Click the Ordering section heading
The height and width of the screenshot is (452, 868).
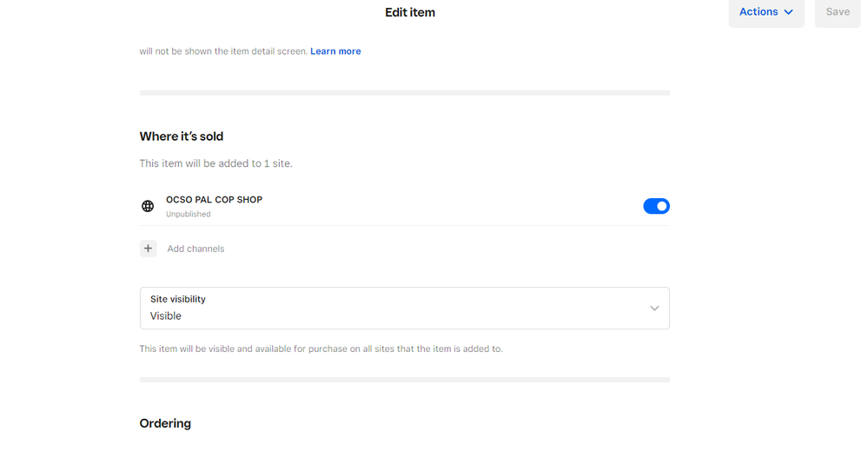[x=165, y=423]
